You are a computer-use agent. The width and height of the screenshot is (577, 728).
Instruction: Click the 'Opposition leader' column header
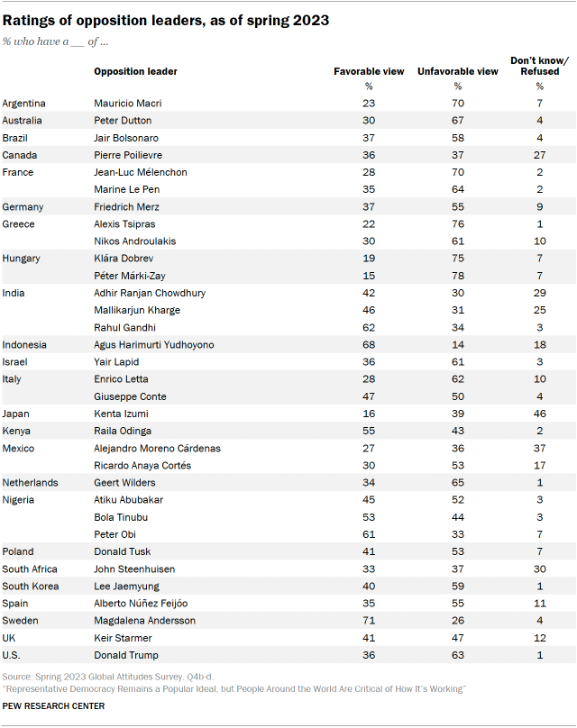pyautogui.click(x=135, y=71)
